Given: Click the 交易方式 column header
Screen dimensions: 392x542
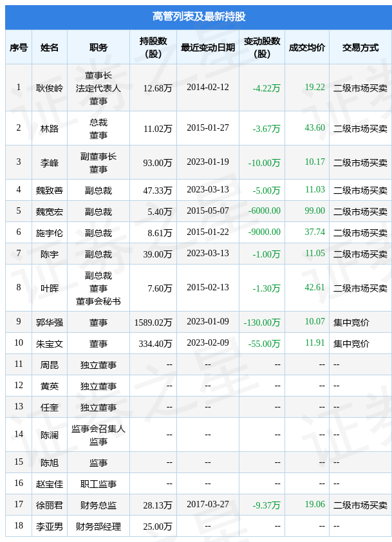Looking at the screenshot, I should pyautogui.click(x=360, y=48).
